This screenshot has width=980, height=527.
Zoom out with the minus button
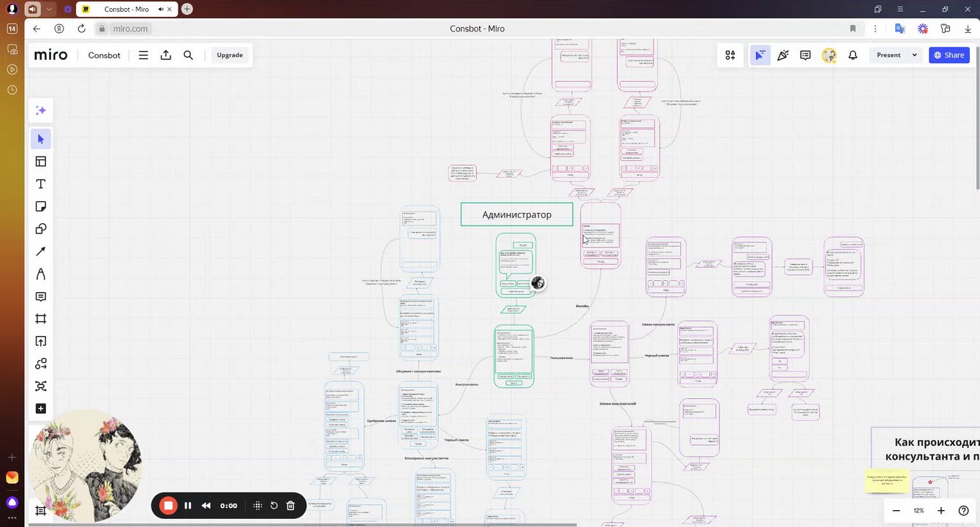[896, 510]
